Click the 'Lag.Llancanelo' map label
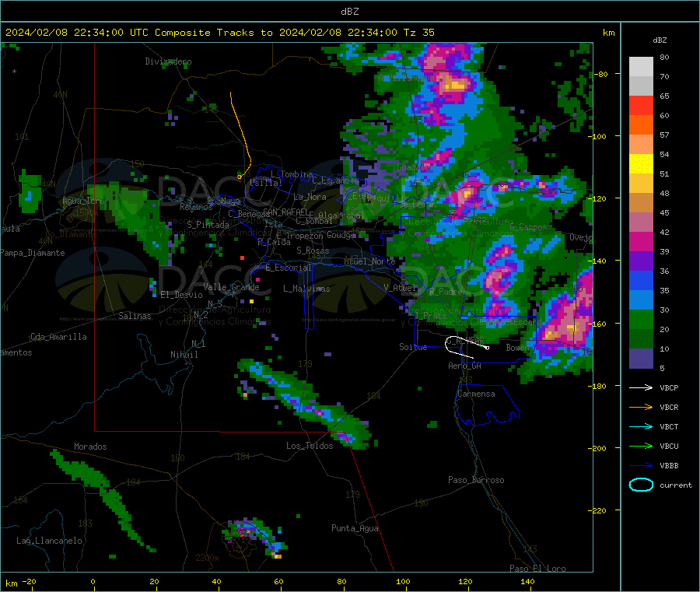The height and width of the screenshot is (592, 700). click(x=49, y=541)
